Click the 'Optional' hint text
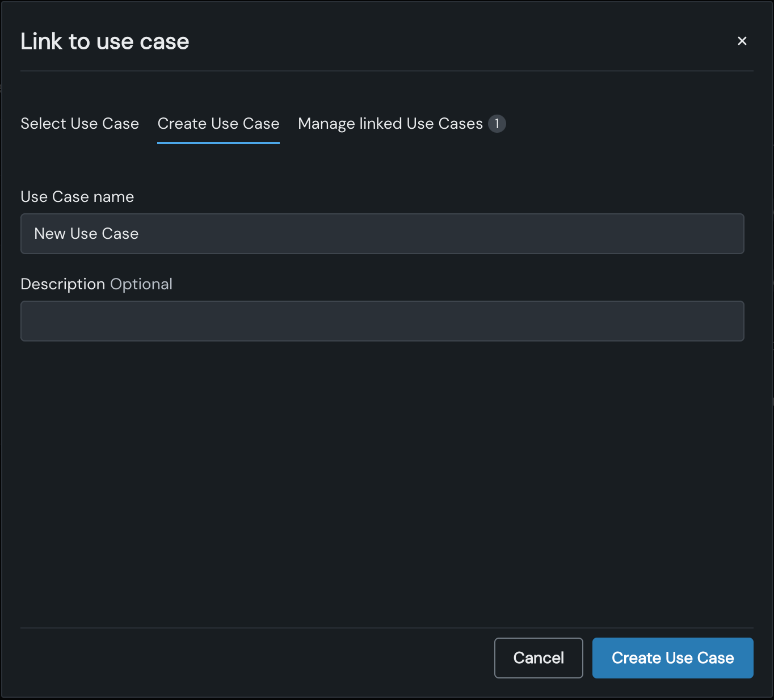 click(x=141, y=284)
